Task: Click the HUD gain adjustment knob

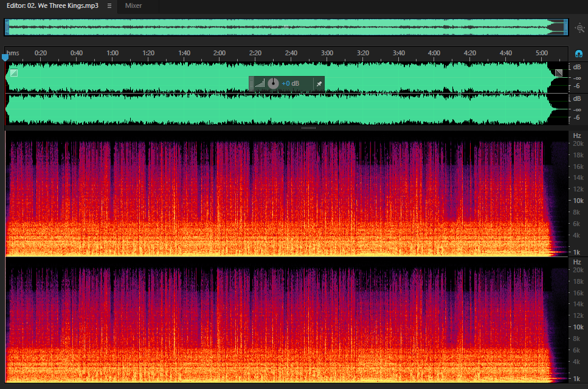Action: pos(274,83)
